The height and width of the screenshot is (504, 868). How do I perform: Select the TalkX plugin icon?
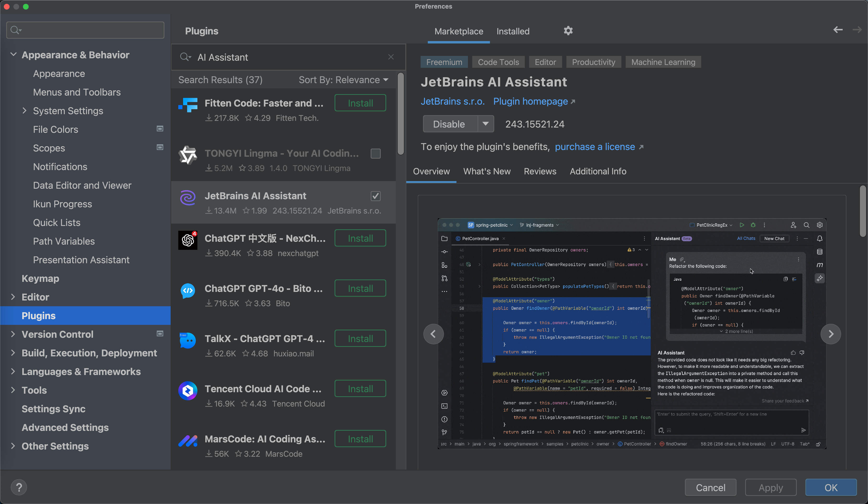[188, 340]
